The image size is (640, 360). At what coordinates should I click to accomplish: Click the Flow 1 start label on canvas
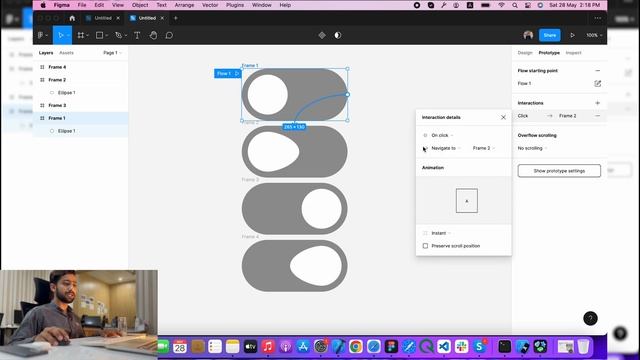click(227, 73)
